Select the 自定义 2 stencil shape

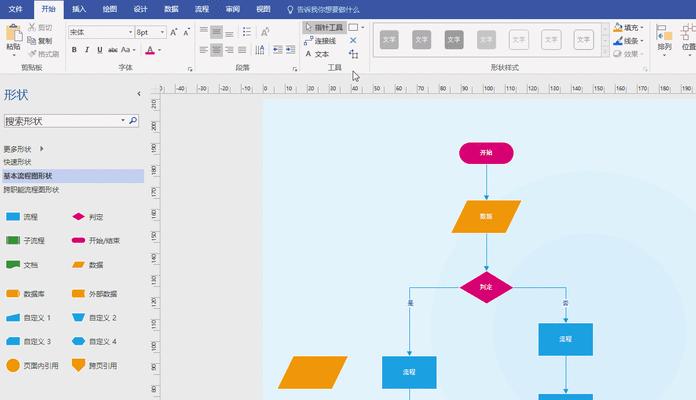pyautogui.click(x=79, y=317)
